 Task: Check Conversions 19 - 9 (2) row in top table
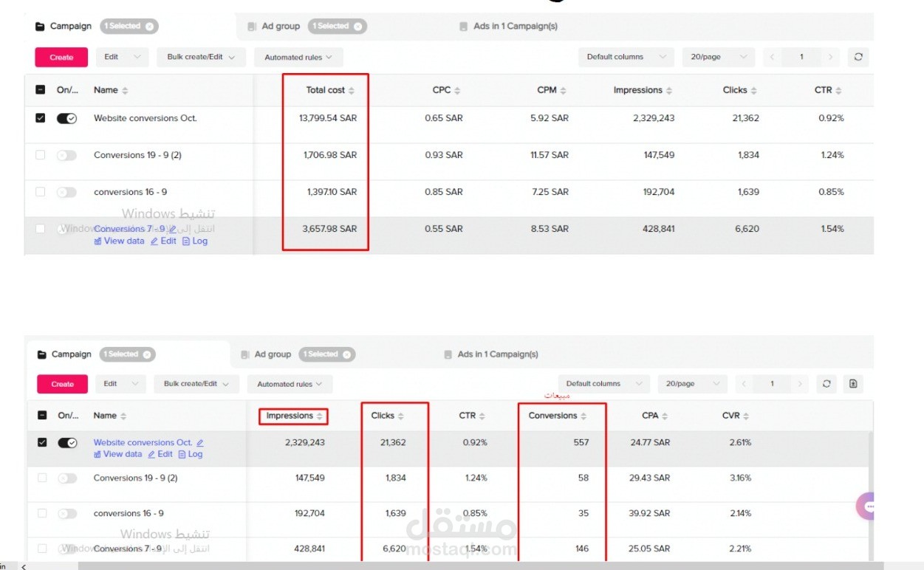[41, 155]
